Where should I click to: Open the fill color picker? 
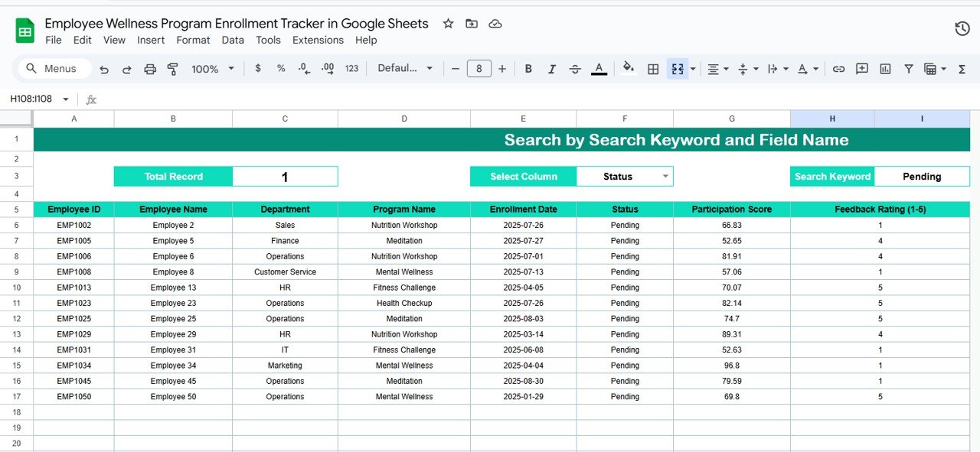pos(629,69)
